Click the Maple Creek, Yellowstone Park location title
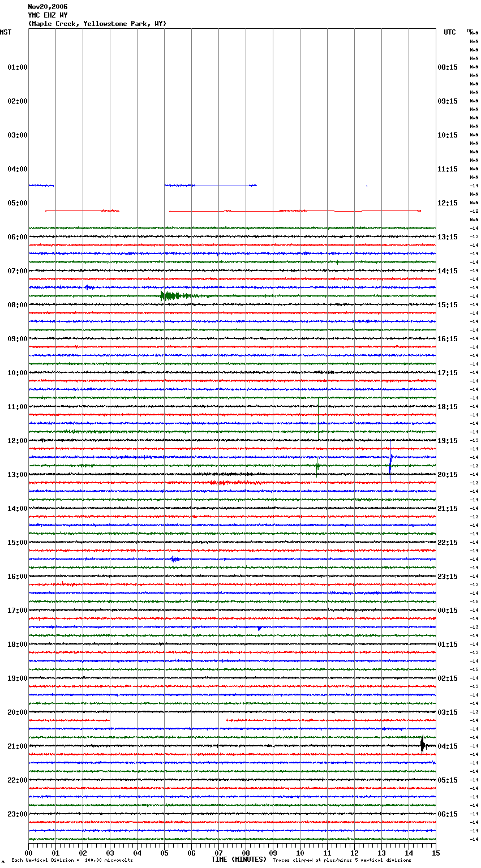 [x=97, y=24]
